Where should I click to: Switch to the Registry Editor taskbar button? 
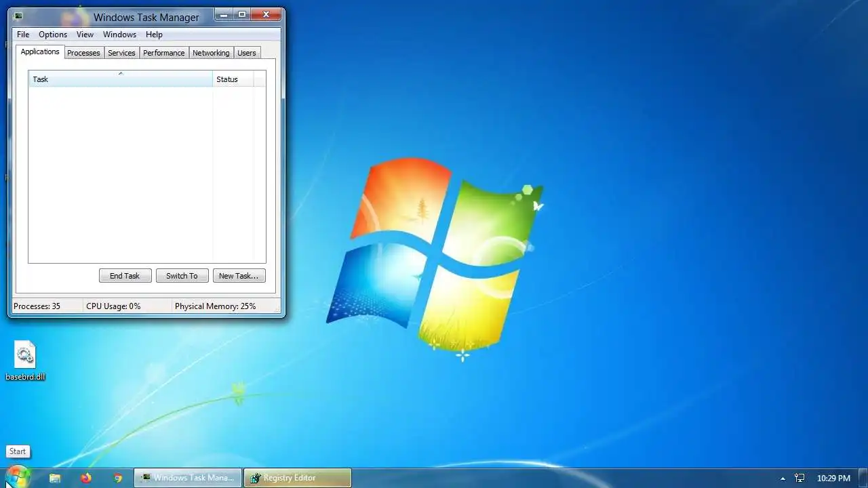click(298, 478)
